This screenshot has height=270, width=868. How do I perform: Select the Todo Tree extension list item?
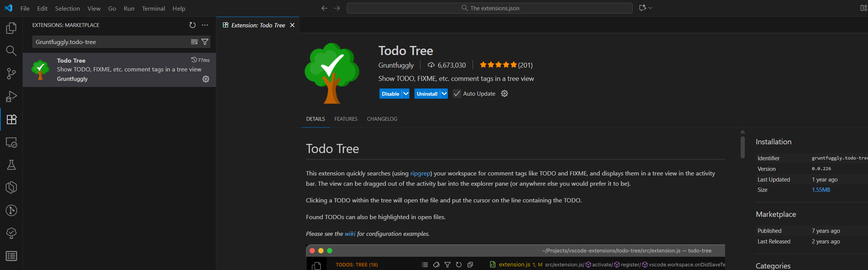pyautogui.click(x=119, y=70)
